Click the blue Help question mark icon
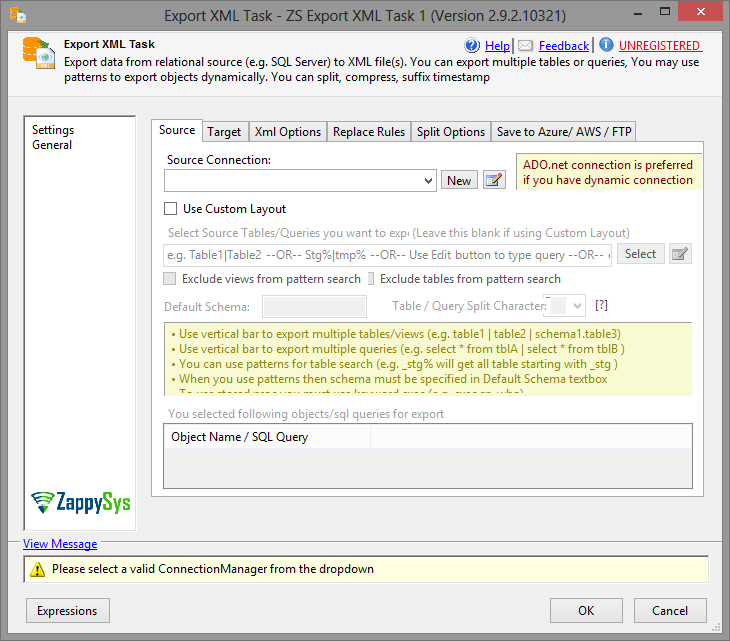Screen dimensions: 730x641 (x=472, y=45)
